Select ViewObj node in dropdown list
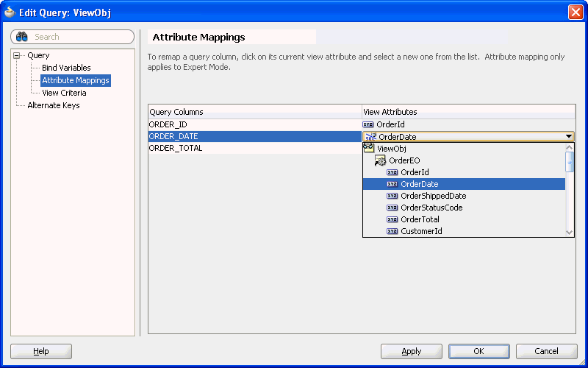 392,149
